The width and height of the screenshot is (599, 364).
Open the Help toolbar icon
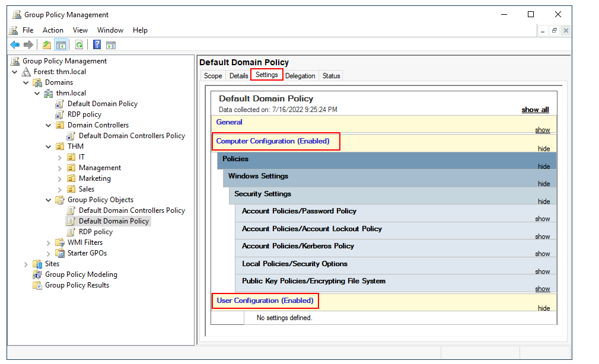(97, 44)
